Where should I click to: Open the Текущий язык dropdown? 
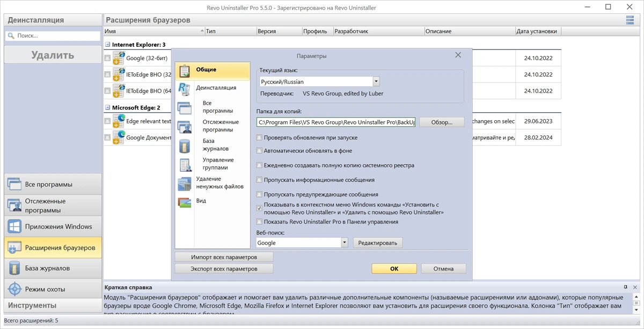(376, 82)
